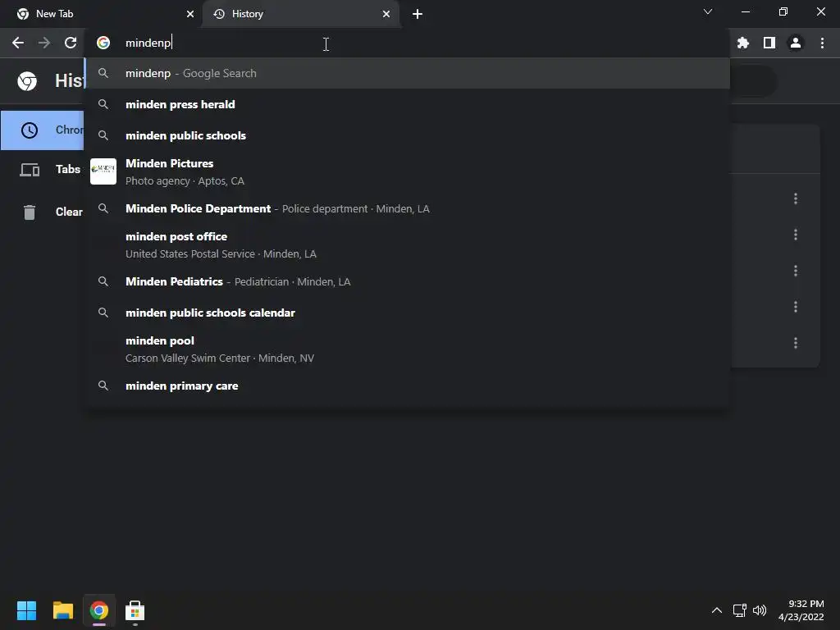Open Microsoft Store from taskbar
Viewport: 840px width, 630px height.
tap(135, 610)
